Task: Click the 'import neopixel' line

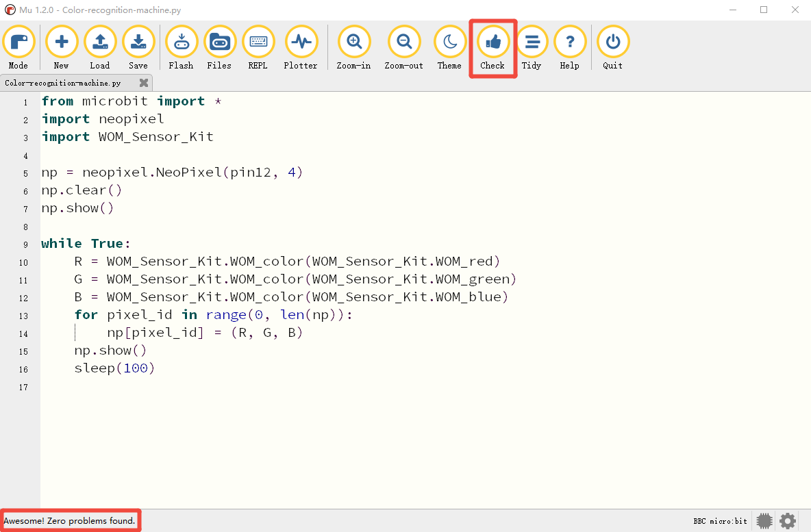Action: (103, 119)
